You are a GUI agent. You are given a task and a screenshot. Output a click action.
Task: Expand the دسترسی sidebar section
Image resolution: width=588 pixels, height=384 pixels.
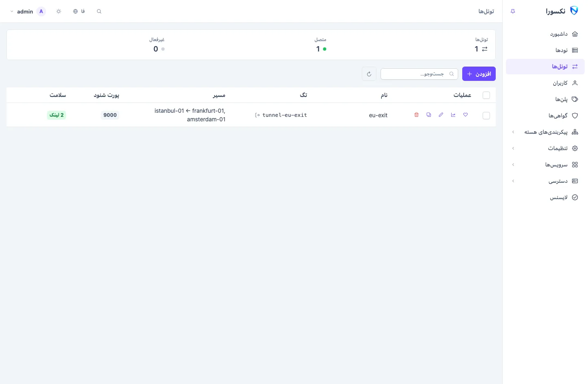click(x=545, y=181)
